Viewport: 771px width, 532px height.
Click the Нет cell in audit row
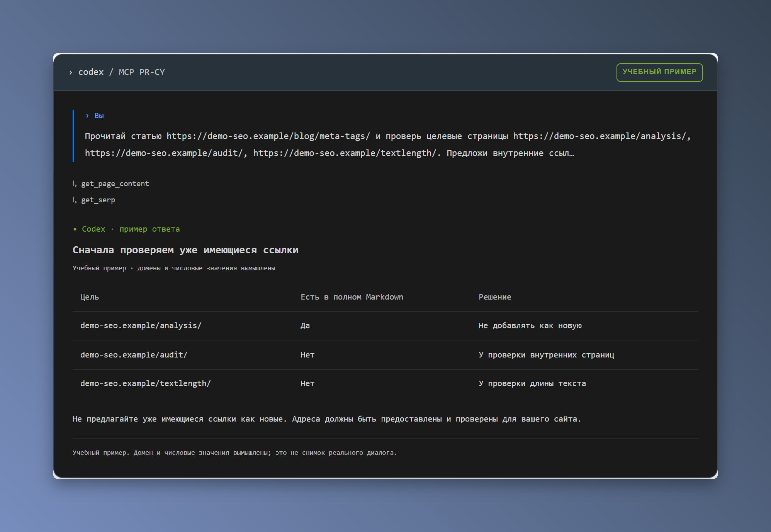point(307,355)
